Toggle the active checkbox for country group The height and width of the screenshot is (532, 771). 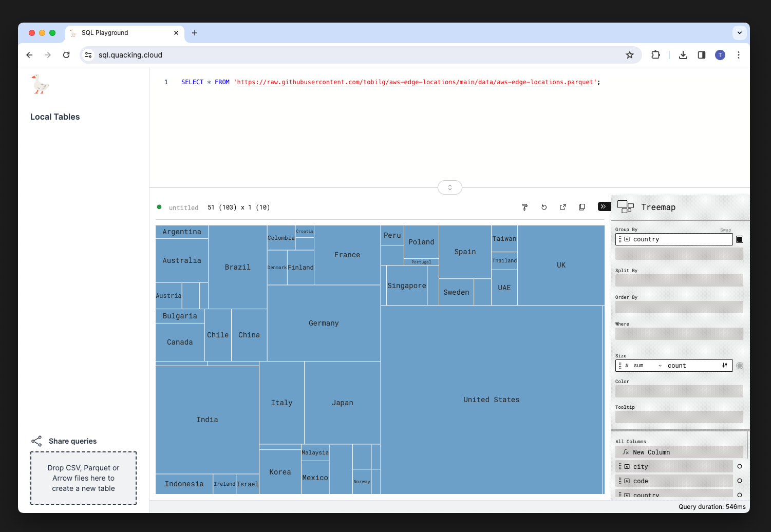click(x=740, y=239)
